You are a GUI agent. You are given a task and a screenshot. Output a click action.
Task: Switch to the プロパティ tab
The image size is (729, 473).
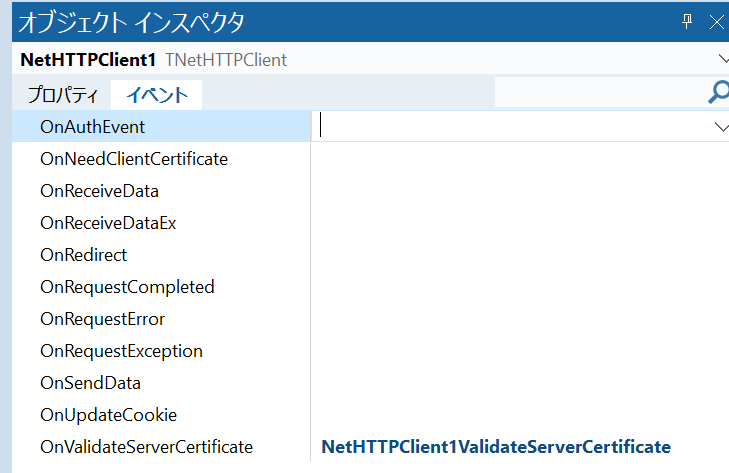[x=62, y=96]
